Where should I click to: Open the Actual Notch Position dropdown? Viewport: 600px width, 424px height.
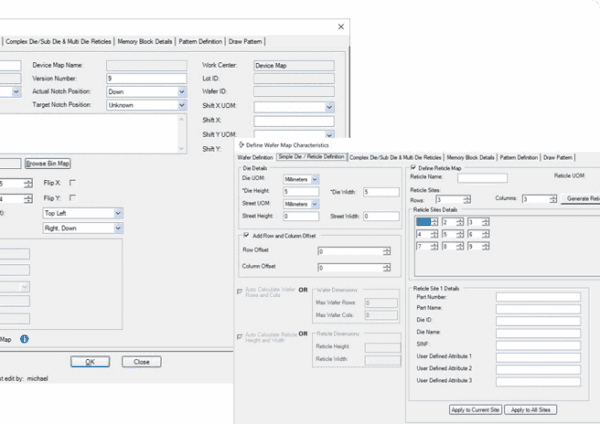click(181, 91)
